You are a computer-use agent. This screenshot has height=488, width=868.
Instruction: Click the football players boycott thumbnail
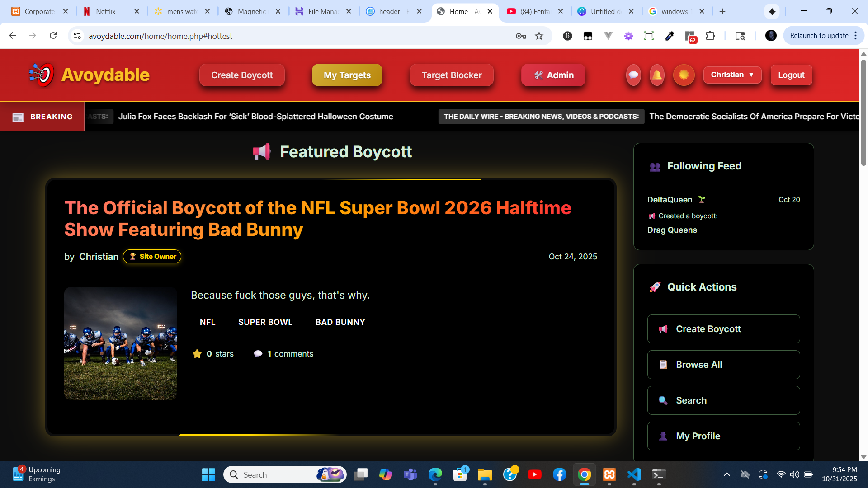[x=120, y=343]
